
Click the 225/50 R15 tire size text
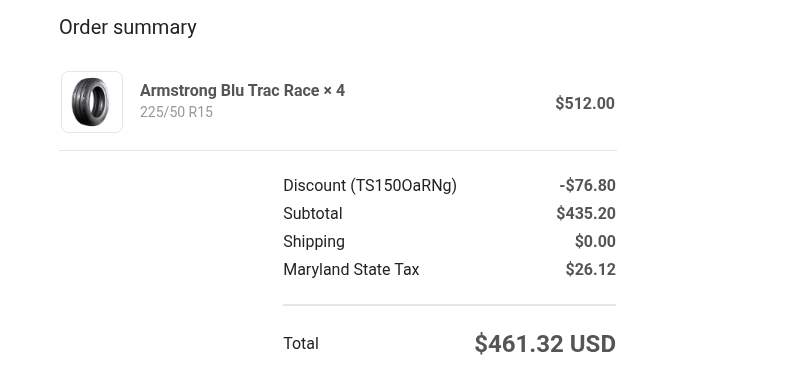(176, 112)
